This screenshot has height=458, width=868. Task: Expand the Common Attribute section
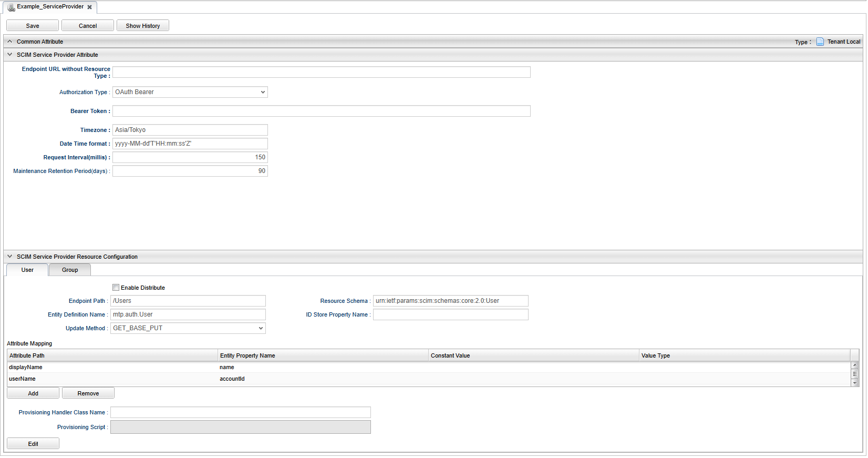(9, 42)
